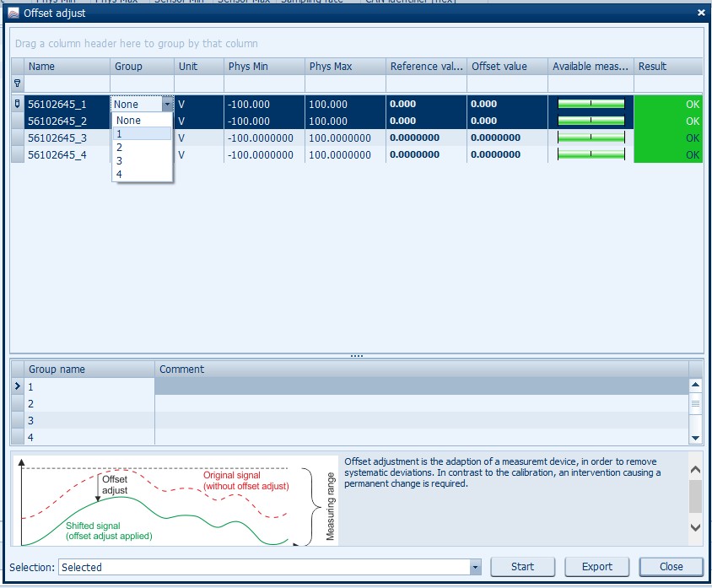Click the Comment cell for group 1
Viewport: 712px width, 588px height.
[422, 386]
